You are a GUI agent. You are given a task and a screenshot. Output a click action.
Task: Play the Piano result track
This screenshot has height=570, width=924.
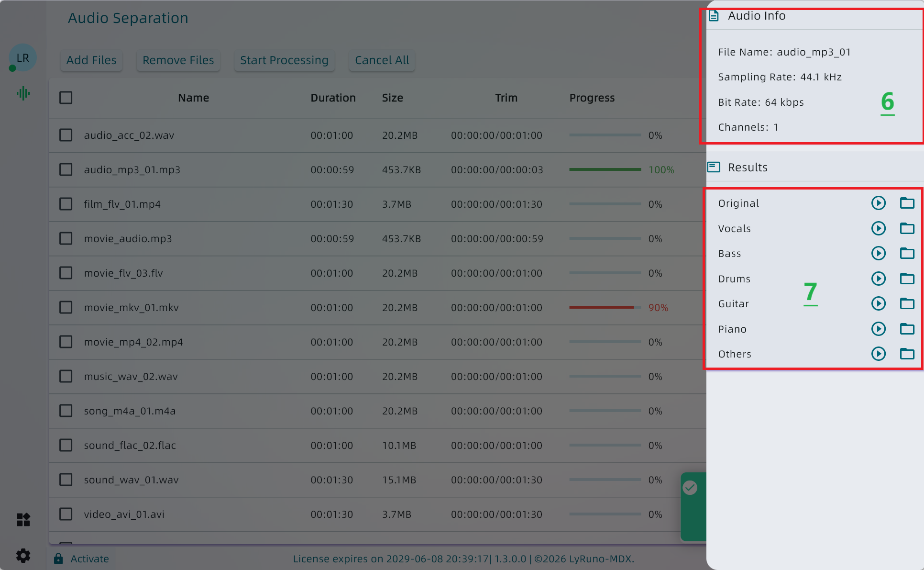coord(878,329)
